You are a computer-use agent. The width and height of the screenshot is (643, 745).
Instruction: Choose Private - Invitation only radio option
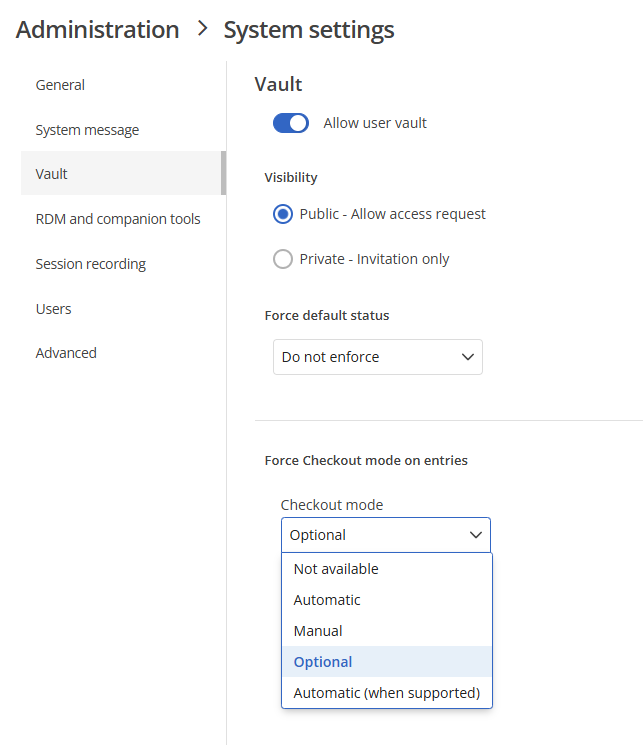[283, 259]
